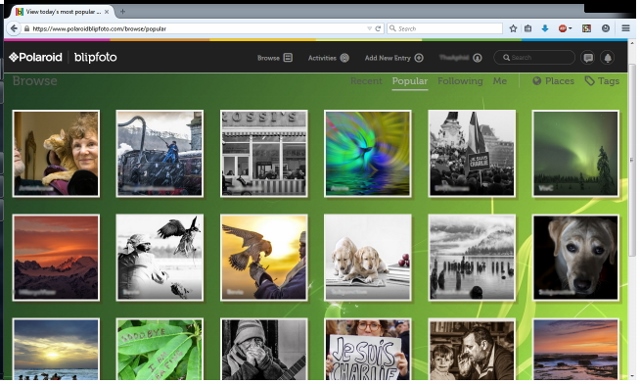Screen dimensions: 640x384
Task: Open the sun over sea photo
Action: pos(56,349)
